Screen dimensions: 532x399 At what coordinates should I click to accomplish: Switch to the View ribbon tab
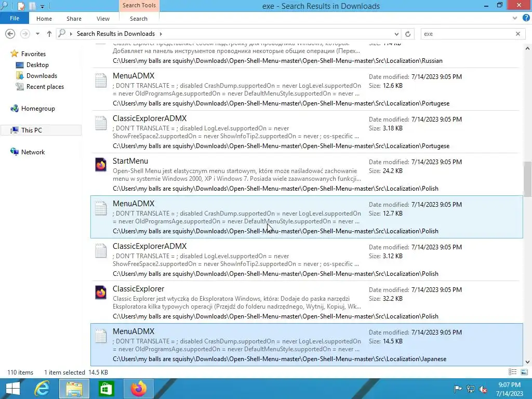click(x=103, y=19)
